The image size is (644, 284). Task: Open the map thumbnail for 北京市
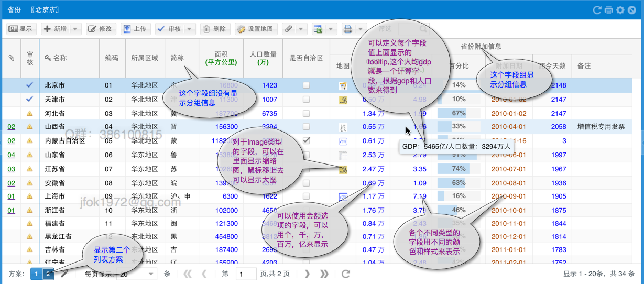point(344,85)
